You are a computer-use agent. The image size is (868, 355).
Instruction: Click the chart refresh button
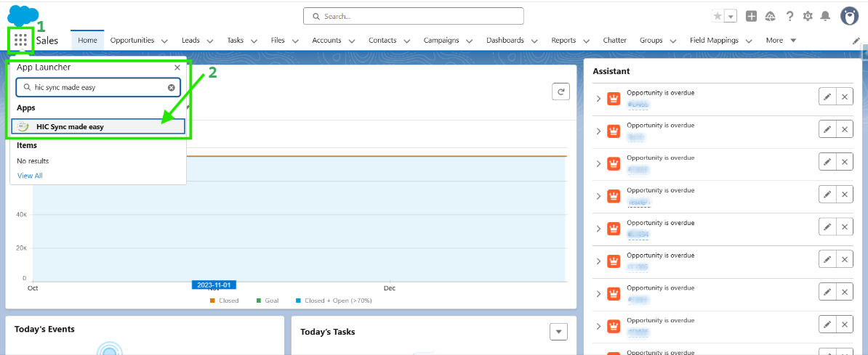[560, 91]
